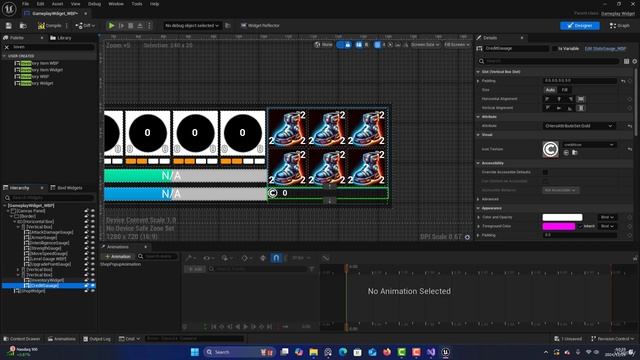This screenshot has height=360, width=640.
Task: Browse to asset in Content Browser
Action: click(23, 26)
